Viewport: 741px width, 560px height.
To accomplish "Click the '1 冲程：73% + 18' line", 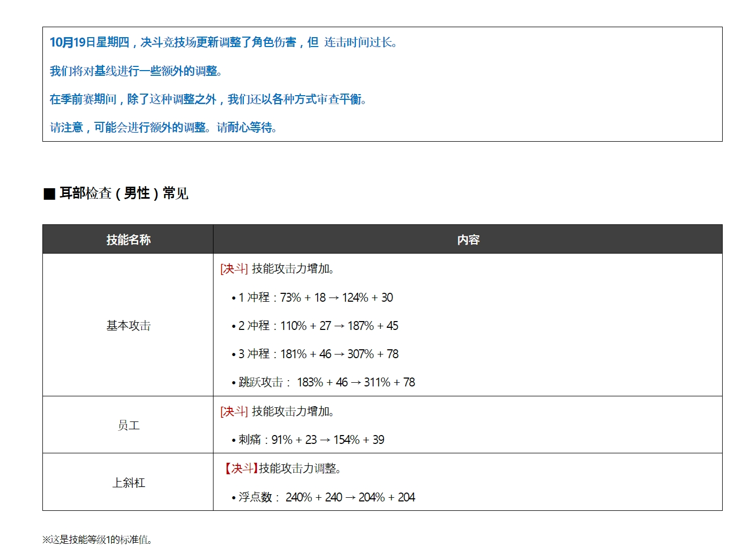I will 312,298.
